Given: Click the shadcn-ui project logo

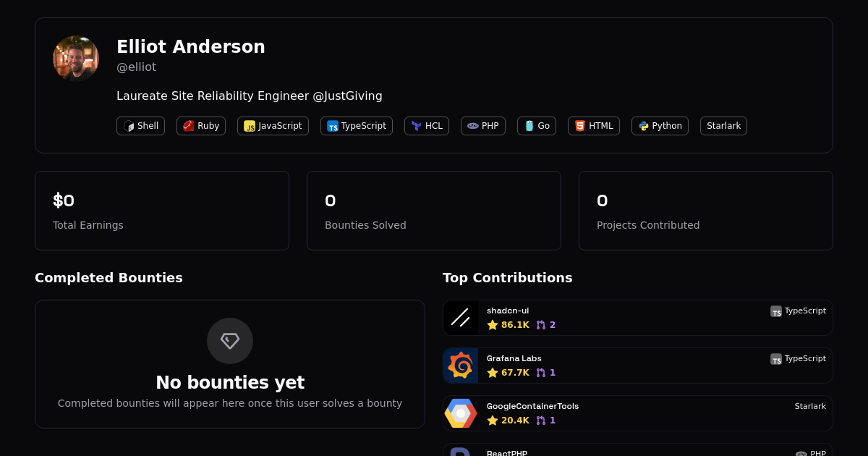Looking at the screenshot, I should click(461, 318).
